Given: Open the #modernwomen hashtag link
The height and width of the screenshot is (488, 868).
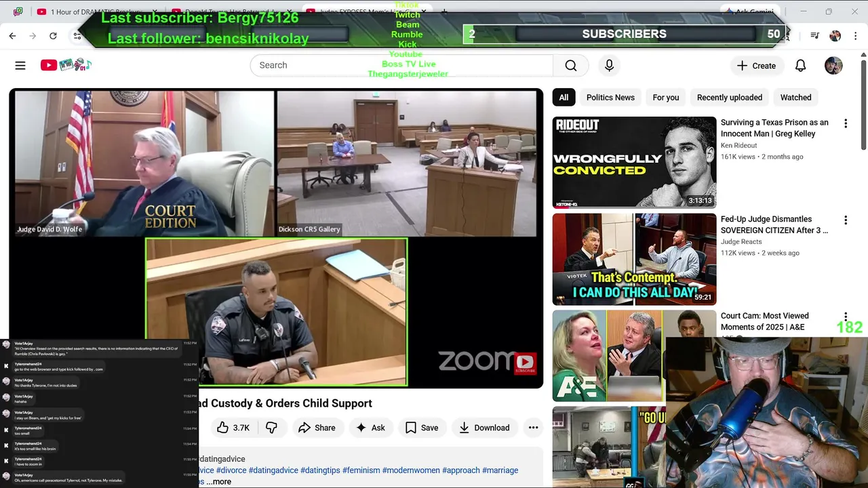Looking at the screenshot, I should point(411,470).
